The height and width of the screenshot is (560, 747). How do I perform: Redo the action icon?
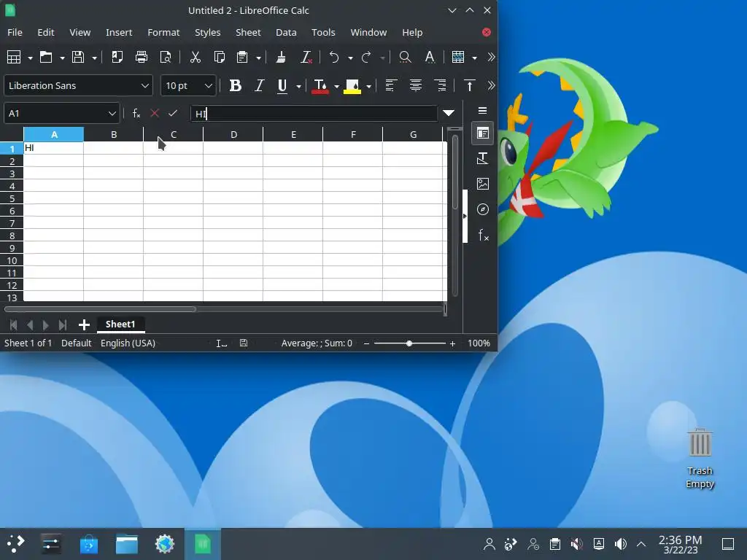(366, 57)
